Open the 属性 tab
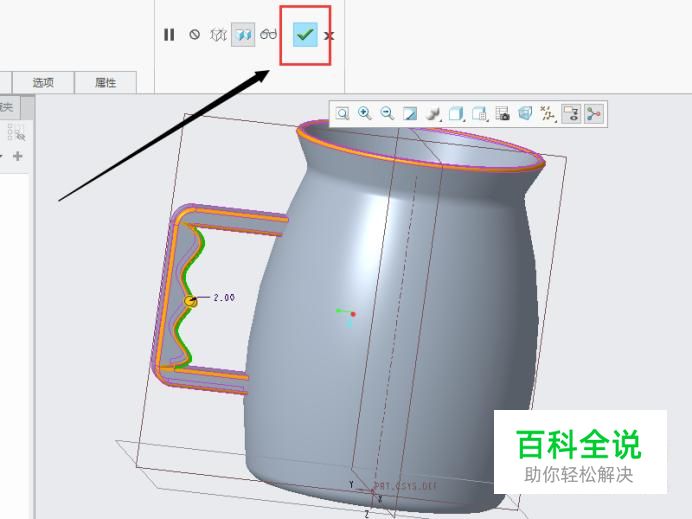692x519 pixels. [105, 83]
